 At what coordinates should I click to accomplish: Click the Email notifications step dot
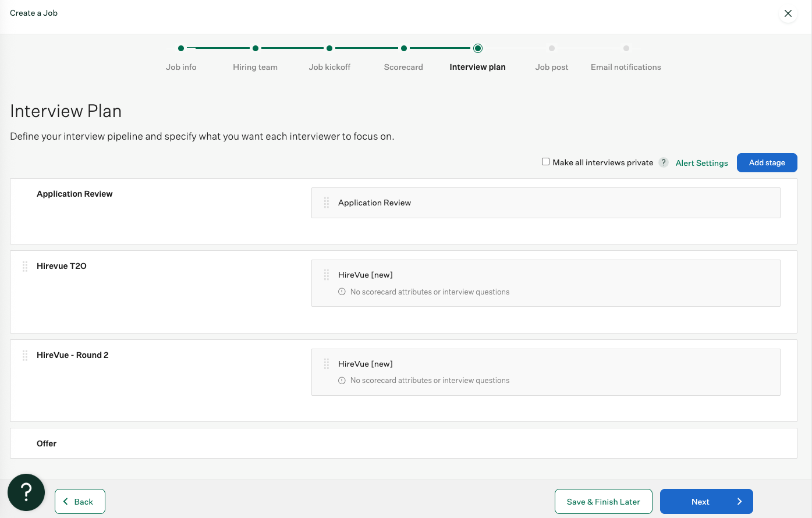(x=626, y=48)
